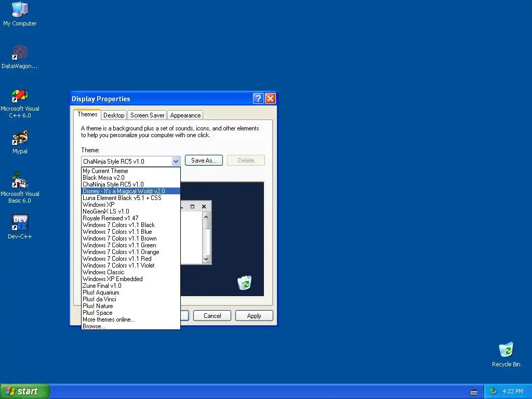
Task: Click More themes online... entry
Action: click(130, 320)
